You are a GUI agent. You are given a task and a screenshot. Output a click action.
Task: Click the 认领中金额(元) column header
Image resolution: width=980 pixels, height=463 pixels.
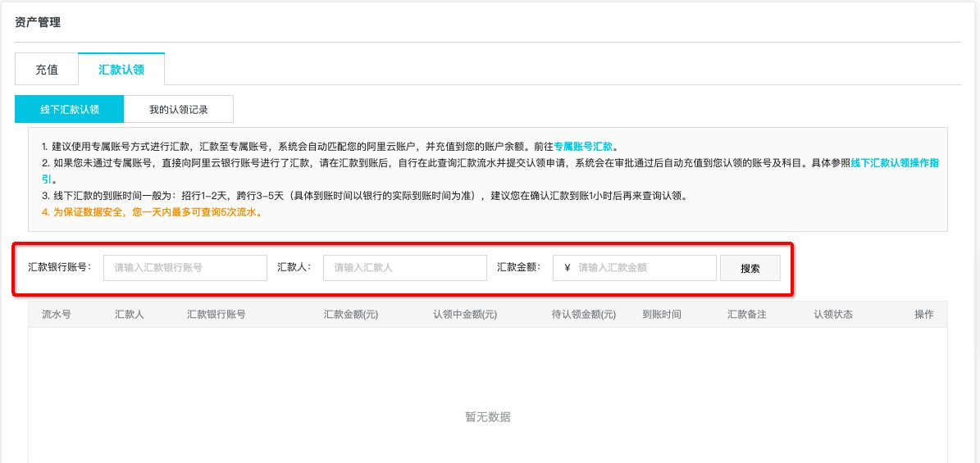[x=465, y=315]
